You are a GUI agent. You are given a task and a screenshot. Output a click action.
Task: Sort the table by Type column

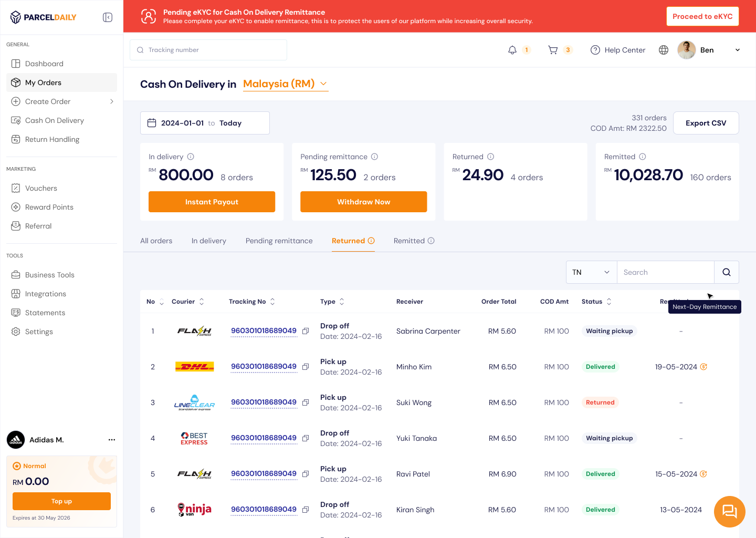coord(342,302)
